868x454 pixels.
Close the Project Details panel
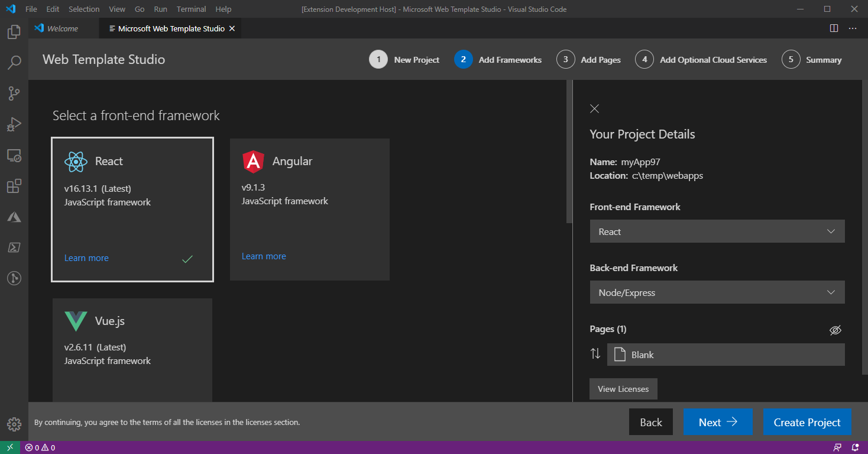coord(595,108)
